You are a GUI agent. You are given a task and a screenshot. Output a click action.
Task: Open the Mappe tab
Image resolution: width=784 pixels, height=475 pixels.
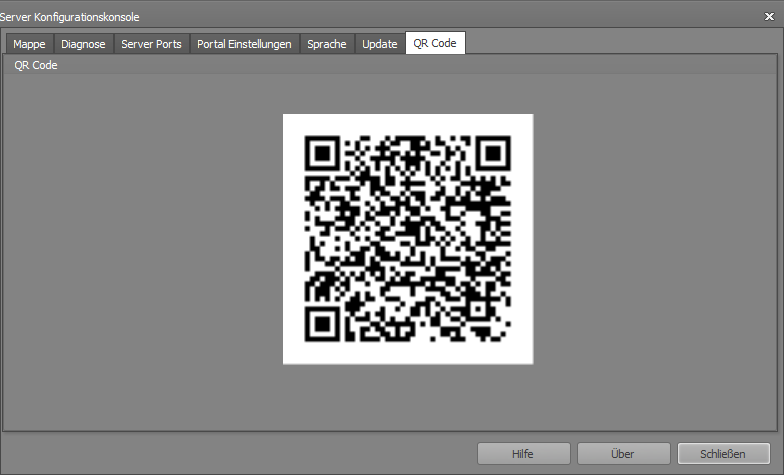coord(30,44)
